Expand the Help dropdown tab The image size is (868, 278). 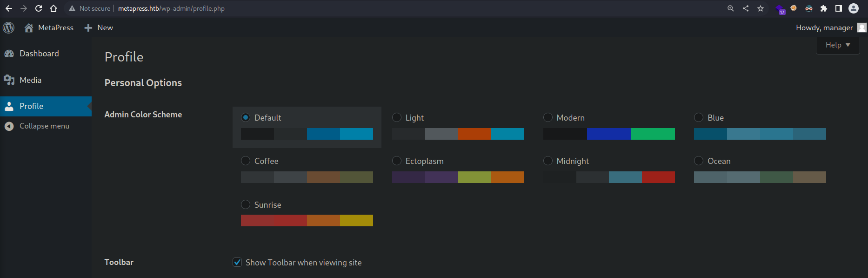tap(837, 45)
